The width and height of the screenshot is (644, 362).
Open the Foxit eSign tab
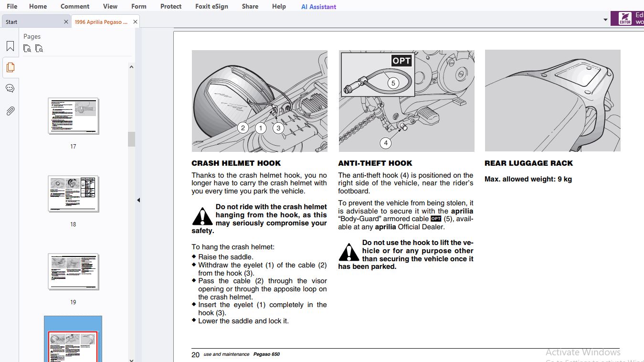[x=211, y=6]
